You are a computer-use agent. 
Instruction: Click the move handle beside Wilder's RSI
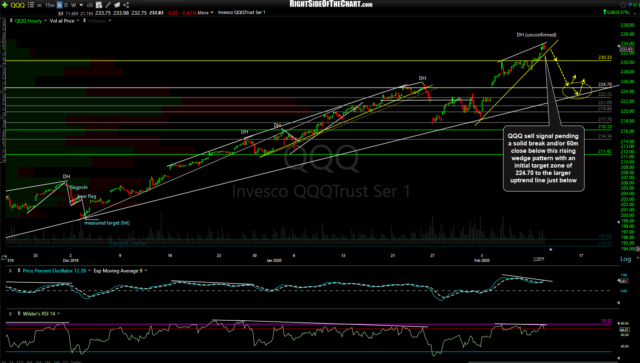click(x=19, y=314)
